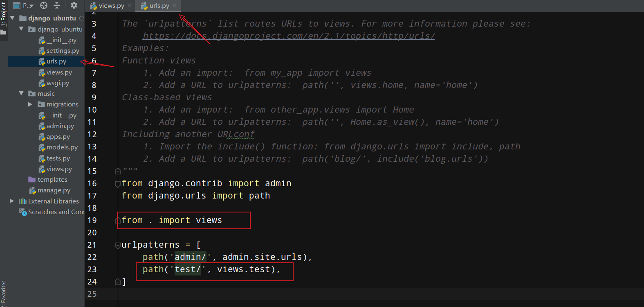Click line number 19 in gutter
Screen dimensions: 644x307
pos(92,220)
